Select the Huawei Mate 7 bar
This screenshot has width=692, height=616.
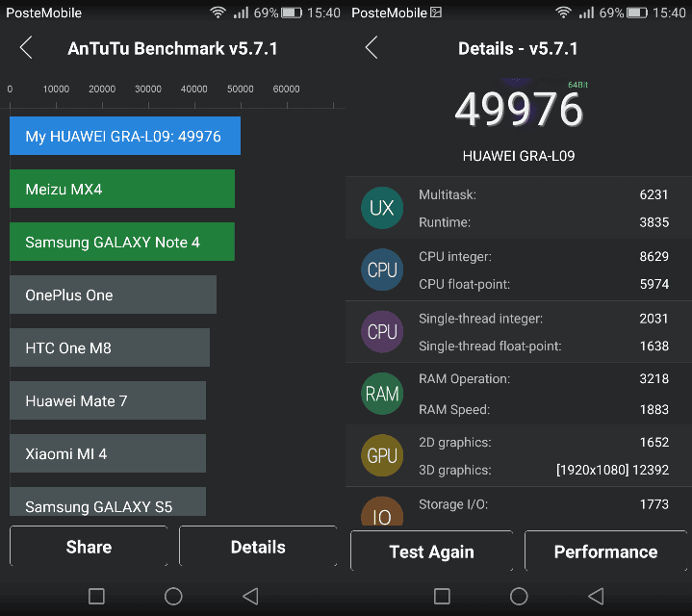pyautogui.click(x=108, y=400)
